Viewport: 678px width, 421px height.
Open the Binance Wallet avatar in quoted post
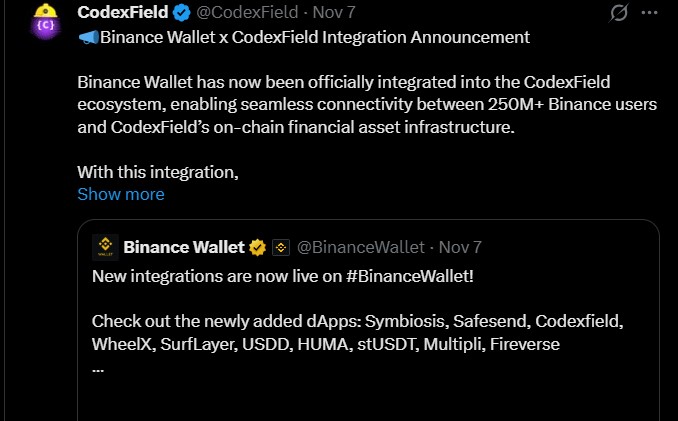[105, 247]
